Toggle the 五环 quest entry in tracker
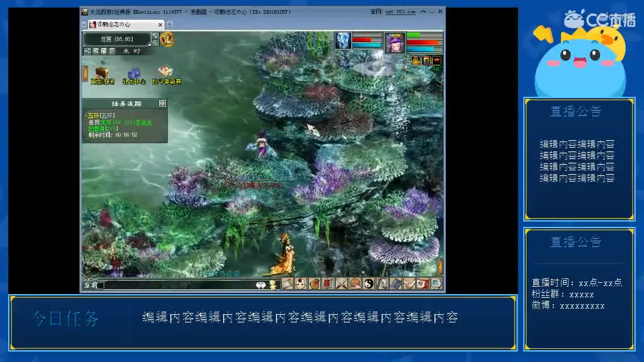Image resolution: width=644 pixels, height=362 pixels. pyautogui.click(x=101, y=116)
